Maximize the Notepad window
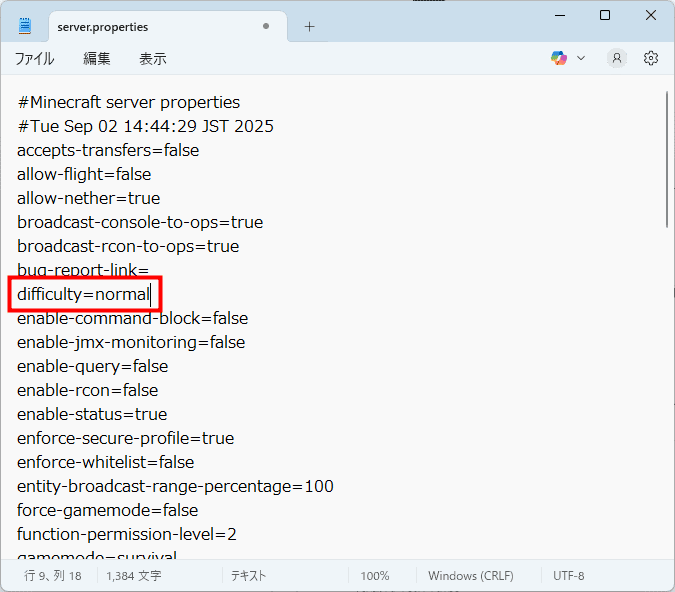 (605, 15)
